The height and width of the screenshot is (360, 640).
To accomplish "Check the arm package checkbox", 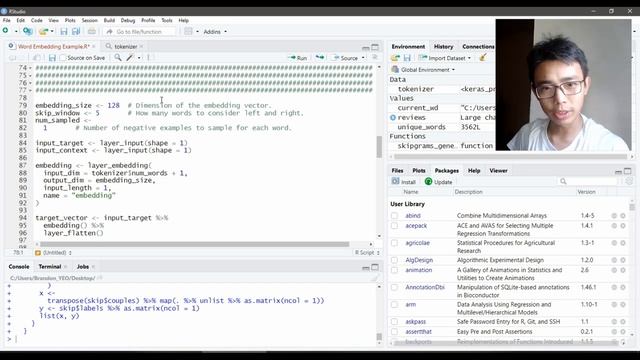I will [394, 304].
